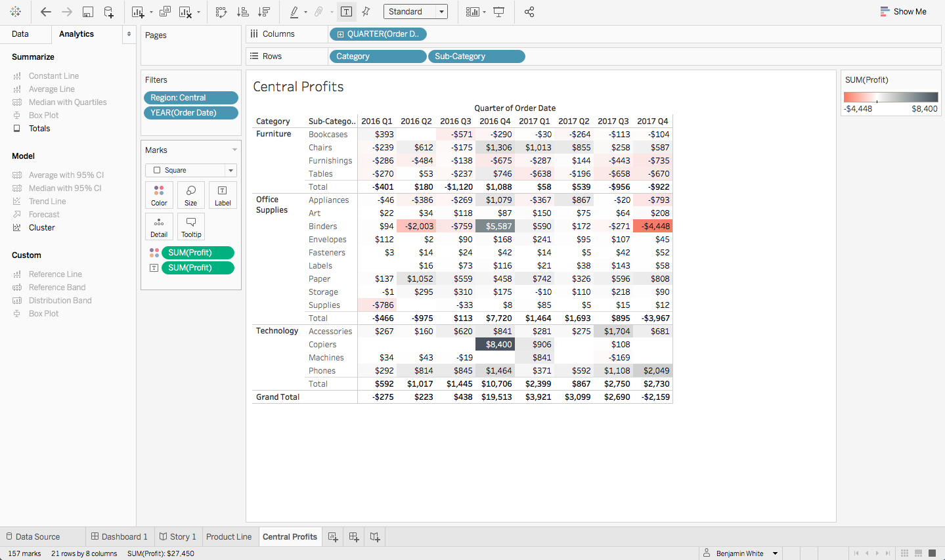Click the New Dashboard icon in bottom tabs
Viewport: 945px width, 560px height.
pos(354,537)
